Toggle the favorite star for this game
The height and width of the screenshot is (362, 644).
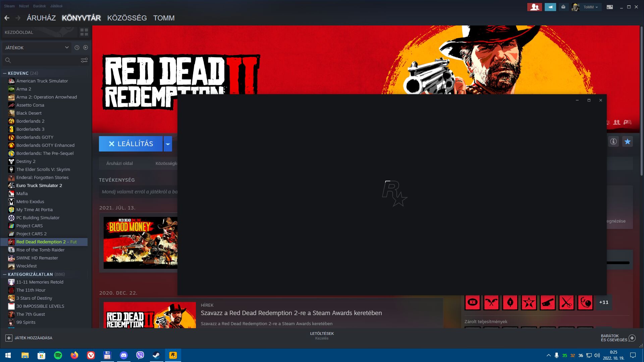627,141
